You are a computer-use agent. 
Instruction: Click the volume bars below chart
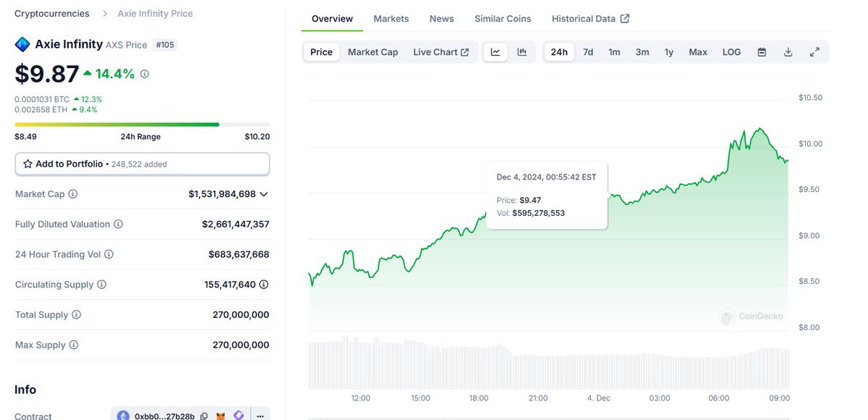click(x=548, y=362)
